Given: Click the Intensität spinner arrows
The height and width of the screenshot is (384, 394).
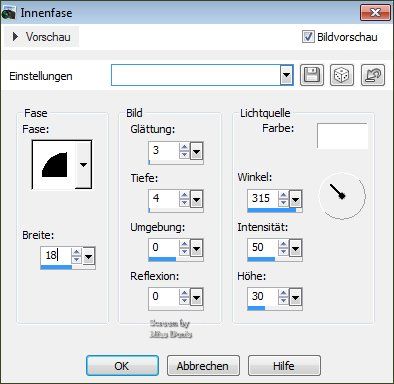Looking at the screenshot, I should [283, 248].
